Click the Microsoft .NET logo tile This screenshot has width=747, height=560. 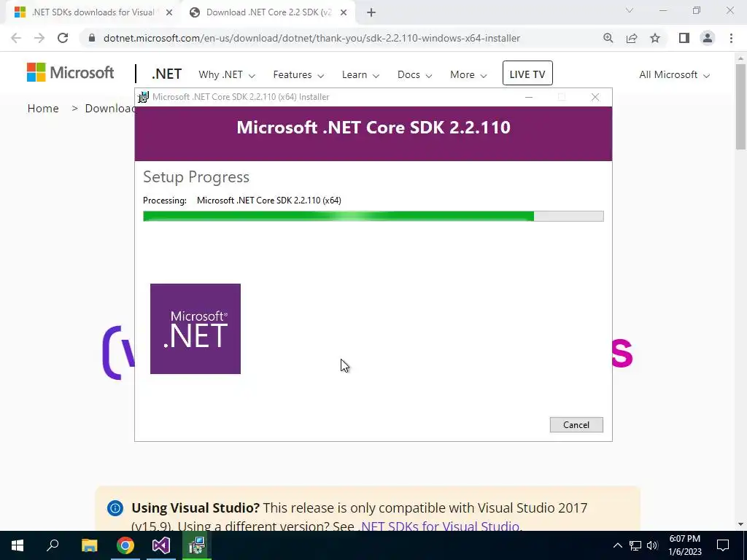click(x=196, y=329)
